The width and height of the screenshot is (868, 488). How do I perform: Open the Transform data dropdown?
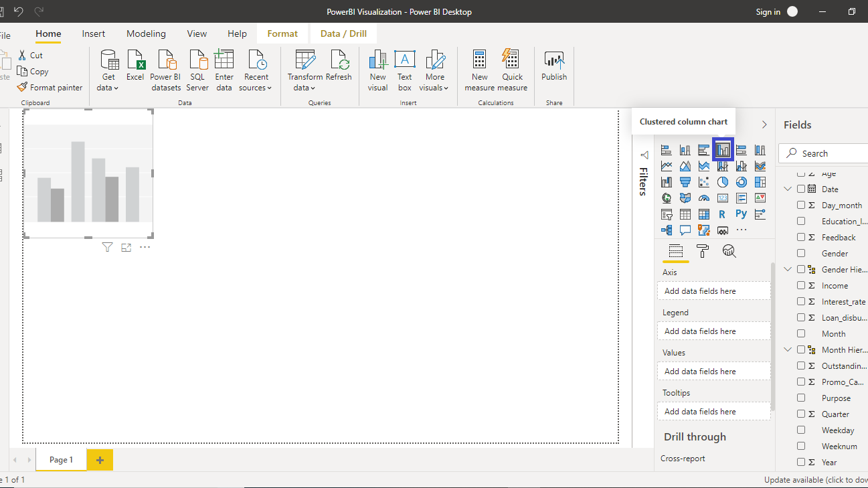click(305, 70)
